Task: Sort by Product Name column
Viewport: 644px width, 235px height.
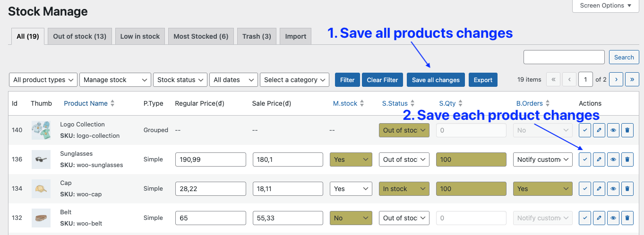Action: [x=89, y=103]
